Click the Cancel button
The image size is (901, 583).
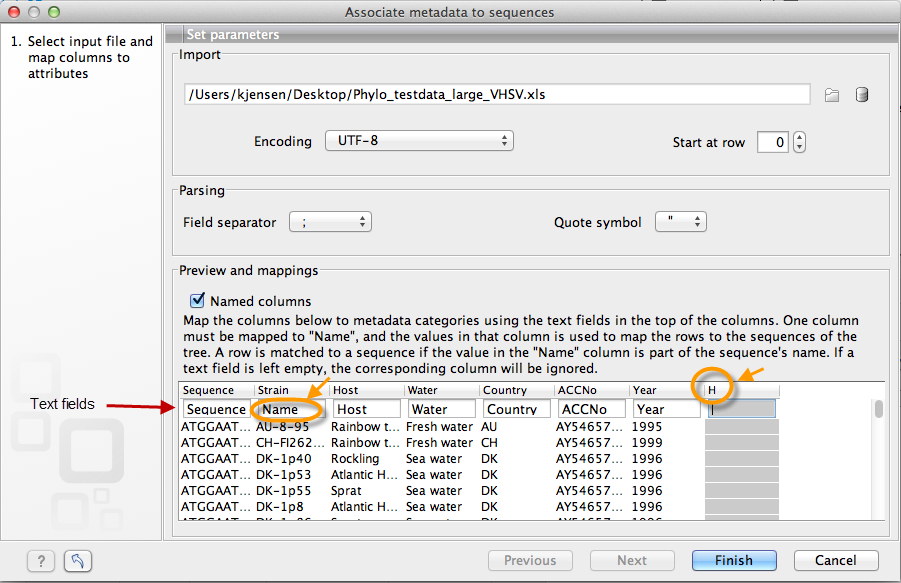835,560
